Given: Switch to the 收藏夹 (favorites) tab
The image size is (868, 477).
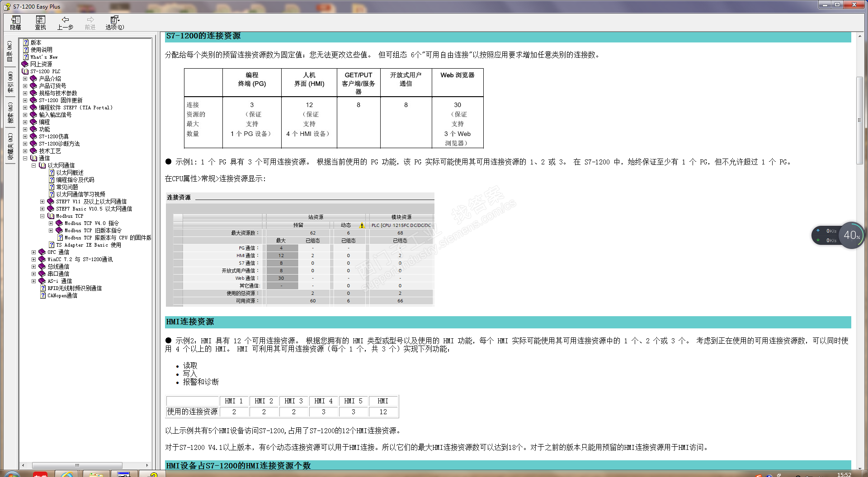Looking at the screenshot, I should tap(10, 147).
